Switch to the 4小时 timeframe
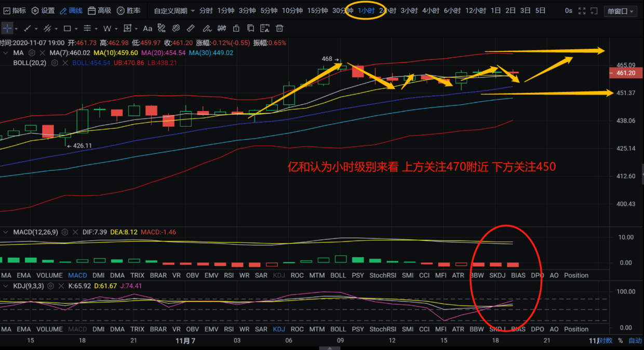 pyautogui.click(x=430, y=11)
